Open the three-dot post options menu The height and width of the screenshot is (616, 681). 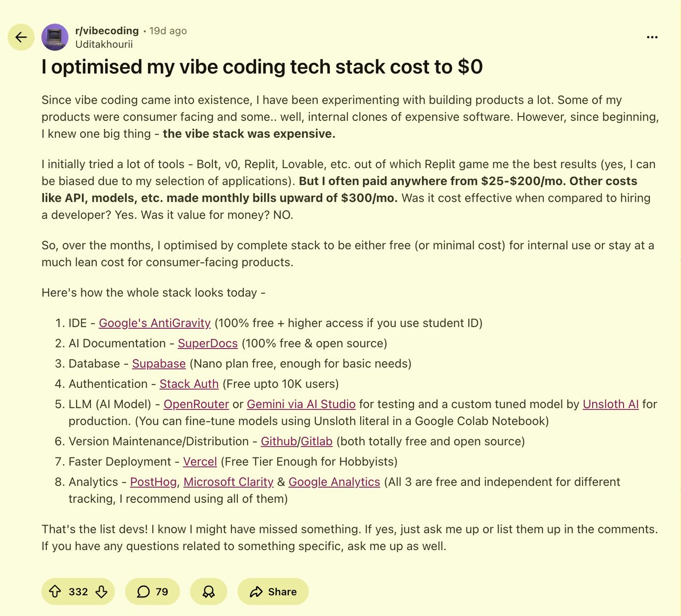coord(652,37)
